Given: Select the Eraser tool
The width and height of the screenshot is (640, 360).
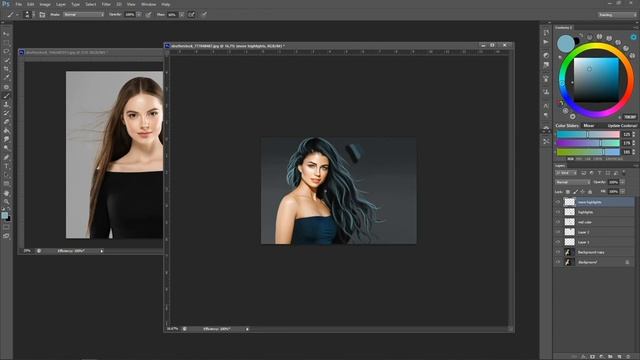Looking at the screenshot, I should point(6,122).
